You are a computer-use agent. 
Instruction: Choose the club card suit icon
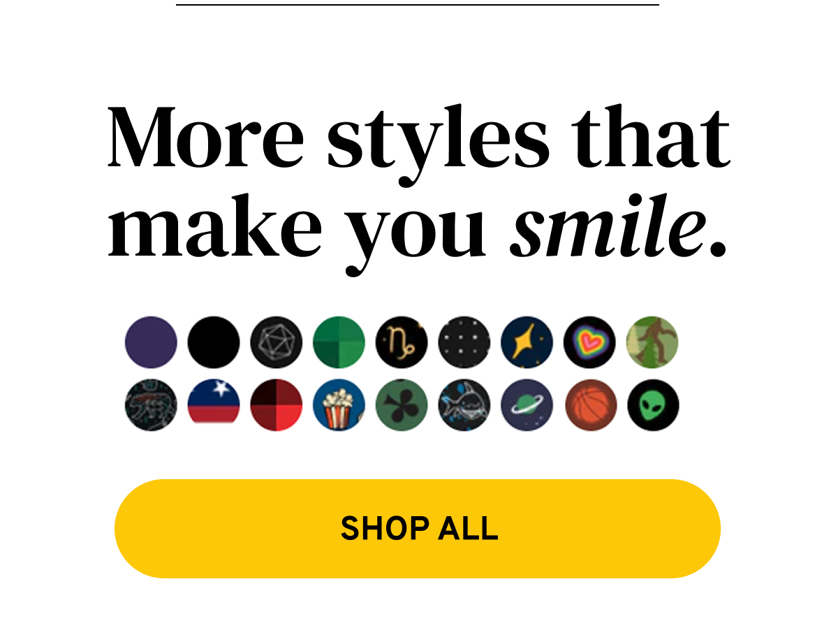click(402, 405)
